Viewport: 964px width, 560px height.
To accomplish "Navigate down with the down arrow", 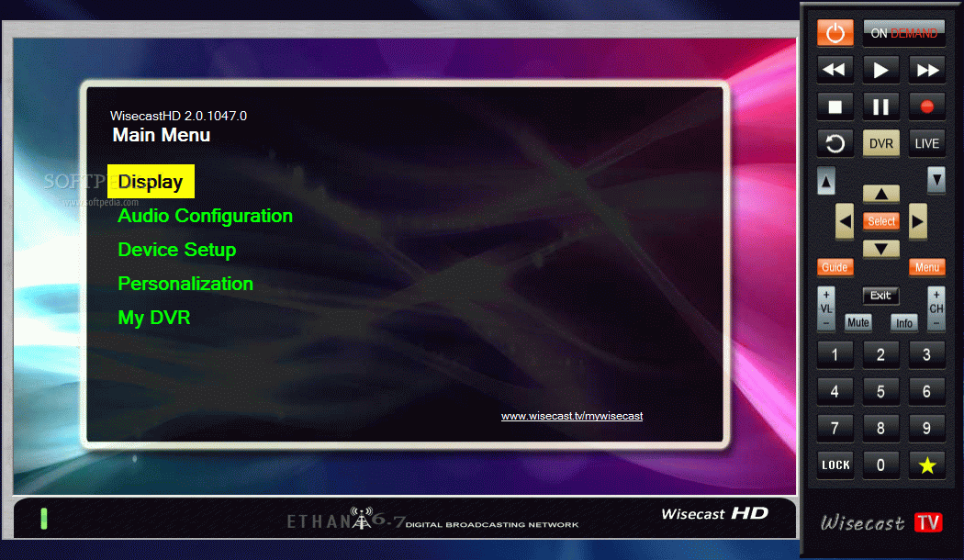I will tap(881, 249).
